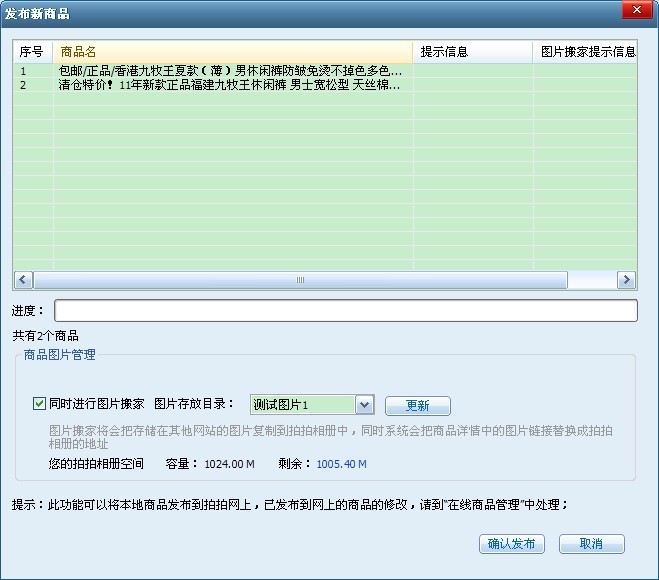Click serial number 2 in second row
Viewport: 659px width, 580px height.
(24, 85)
